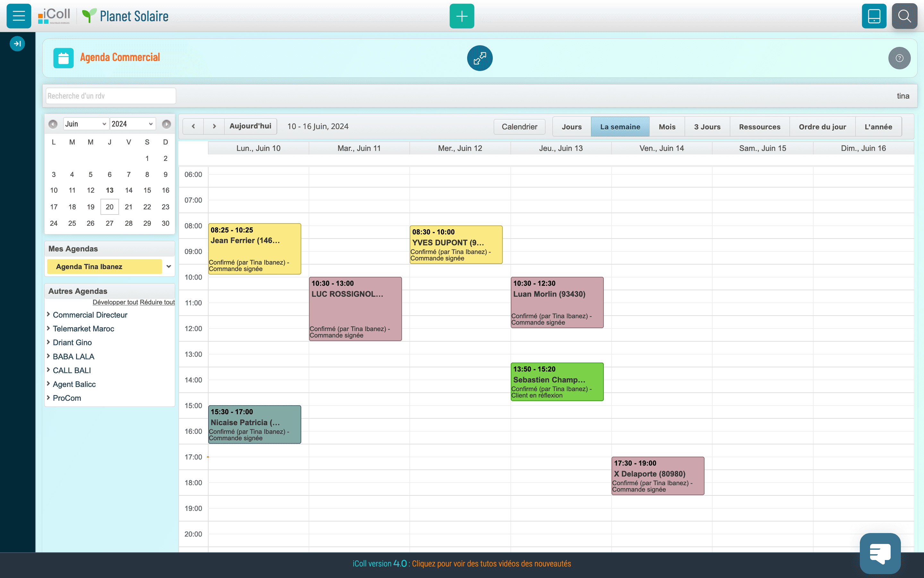This screenshot has height=578, width=924.
Task: Select day 1 in mini calendar
Action: [147, 158]
